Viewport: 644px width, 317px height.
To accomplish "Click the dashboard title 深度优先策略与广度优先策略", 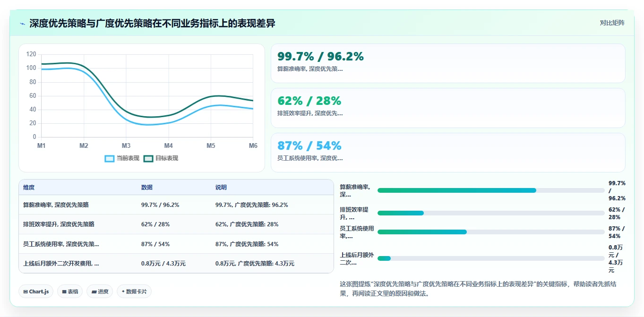I will (x=153, y=23).
